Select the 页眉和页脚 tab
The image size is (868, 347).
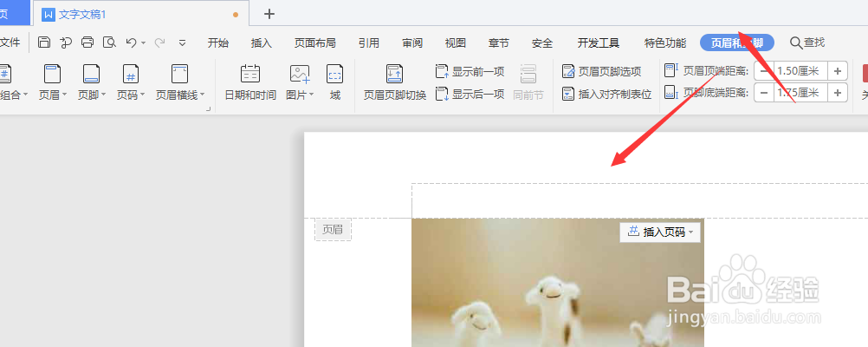click(x=737, y=43)
